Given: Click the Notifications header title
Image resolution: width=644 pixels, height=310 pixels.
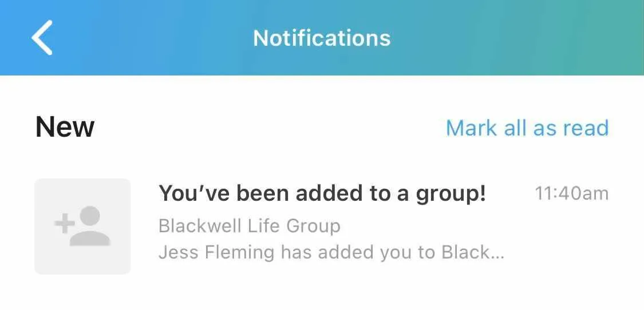Looking at the screenshot, I should tap(322, 38).
